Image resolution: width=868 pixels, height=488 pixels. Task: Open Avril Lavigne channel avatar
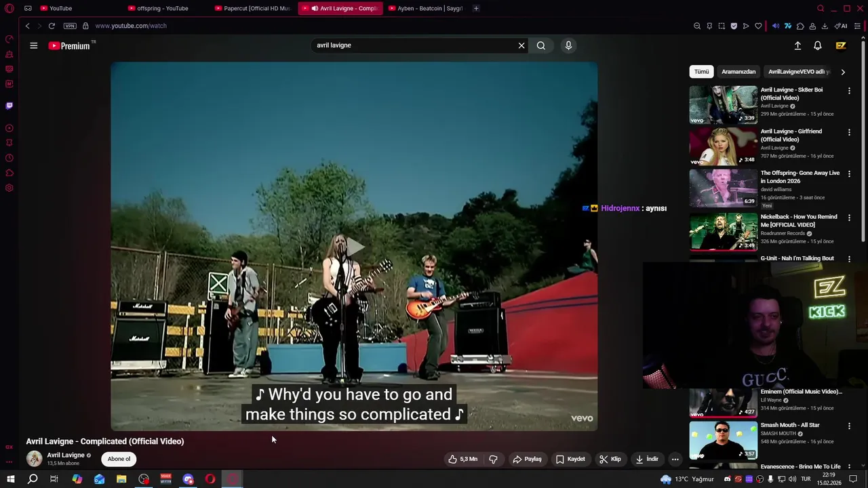coord(34,459)
